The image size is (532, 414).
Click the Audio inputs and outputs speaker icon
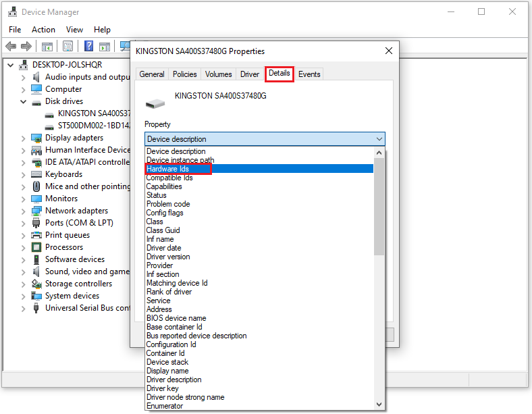click(36, 77)
